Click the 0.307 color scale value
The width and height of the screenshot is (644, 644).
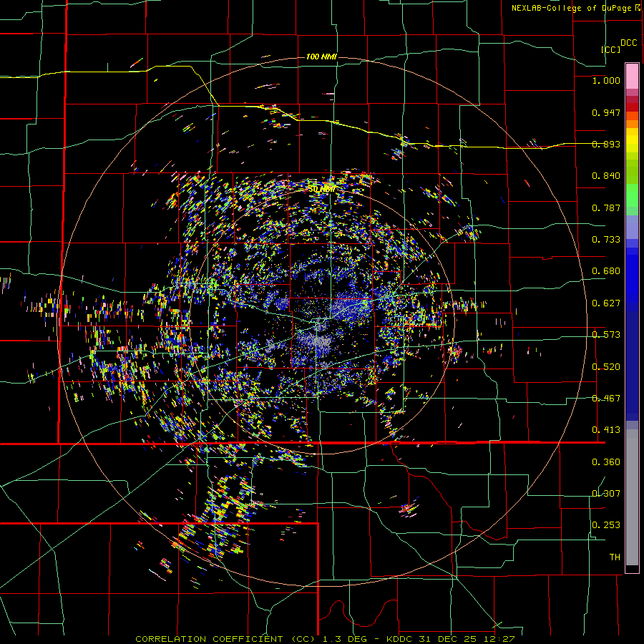(606, 494)
